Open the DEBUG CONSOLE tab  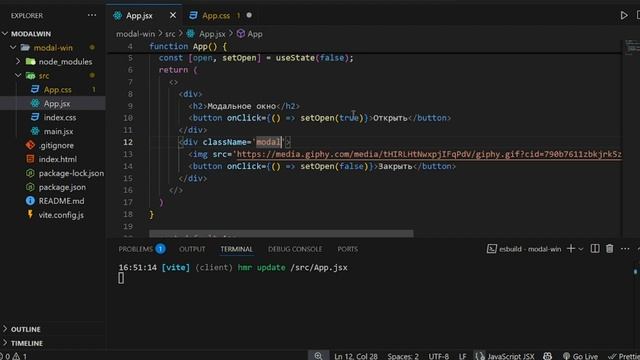(295, 249)
